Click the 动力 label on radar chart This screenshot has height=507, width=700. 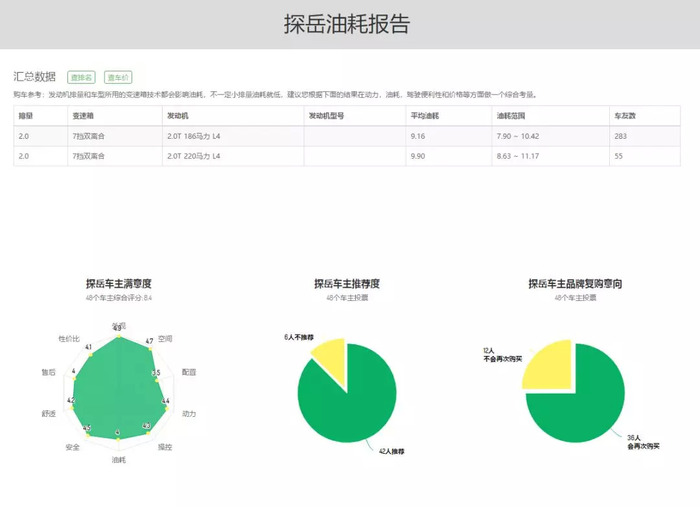tap(189, 414)
